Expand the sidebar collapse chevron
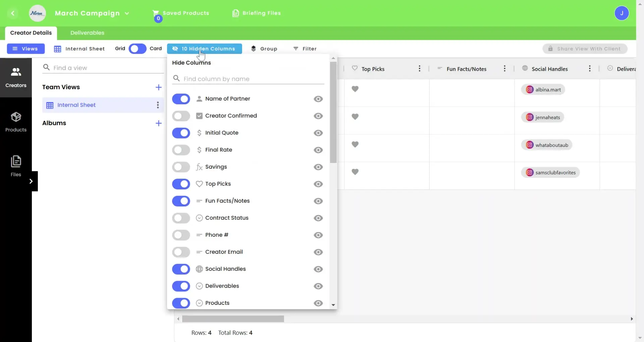The height and width of the screenshot is (342, 644). [31, 181]
